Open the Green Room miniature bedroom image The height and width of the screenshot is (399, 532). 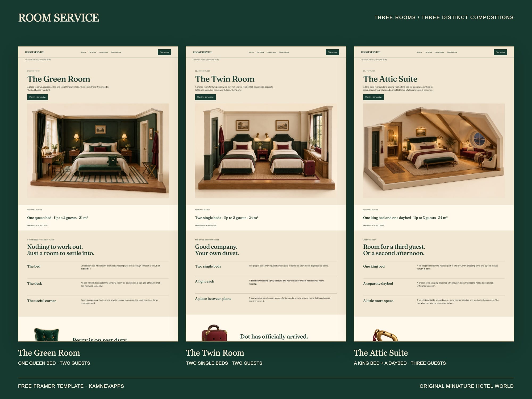pos(98,151)
